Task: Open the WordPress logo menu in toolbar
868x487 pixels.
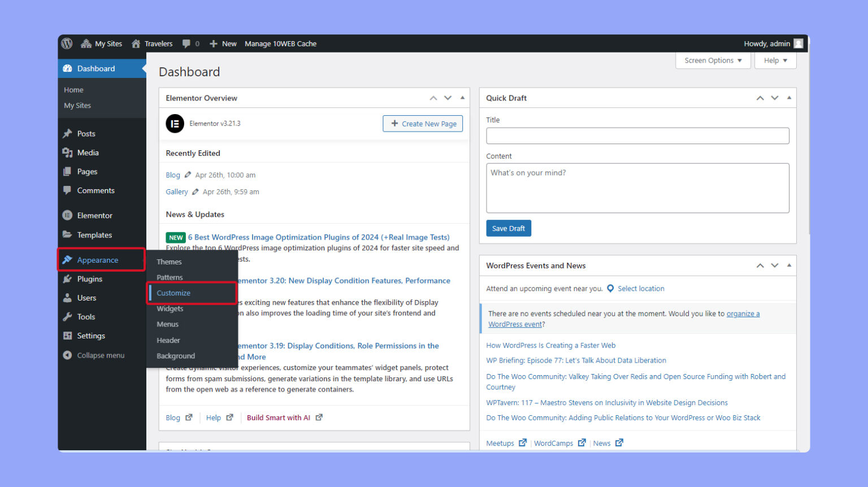Action: click(x=67, y=44)
